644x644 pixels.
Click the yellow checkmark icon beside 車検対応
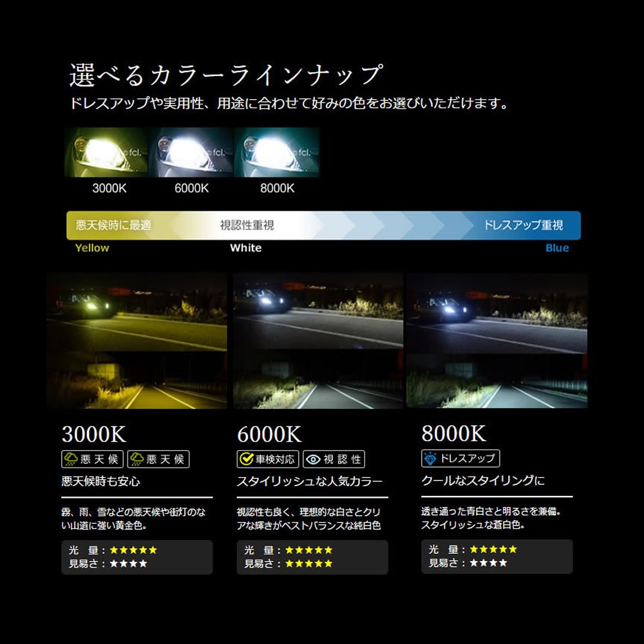246,459
